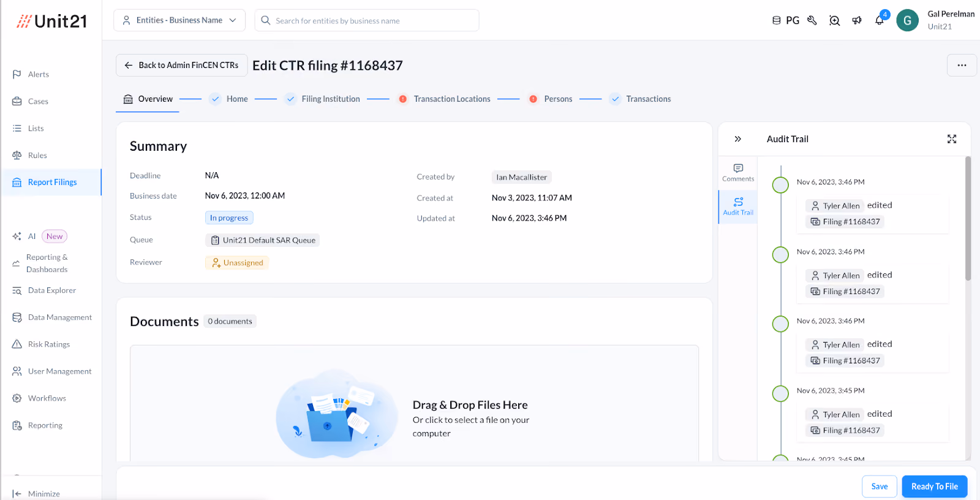The height and width of the screenshot is (500, 980).
Task: Open Alerts in the sidebar
Action: tap(39, 74)
